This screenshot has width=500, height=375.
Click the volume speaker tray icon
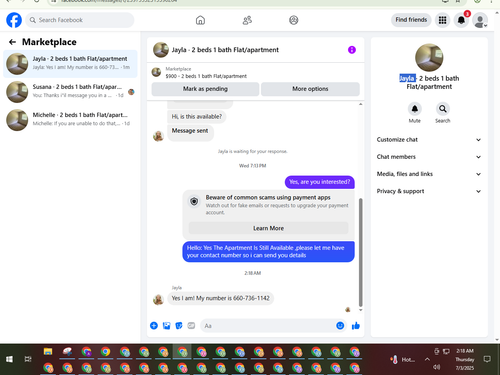[436, 367]
